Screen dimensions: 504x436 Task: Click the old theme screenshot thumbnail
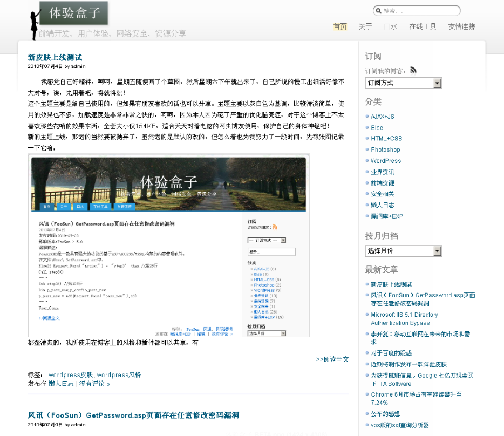click(169, 246)
